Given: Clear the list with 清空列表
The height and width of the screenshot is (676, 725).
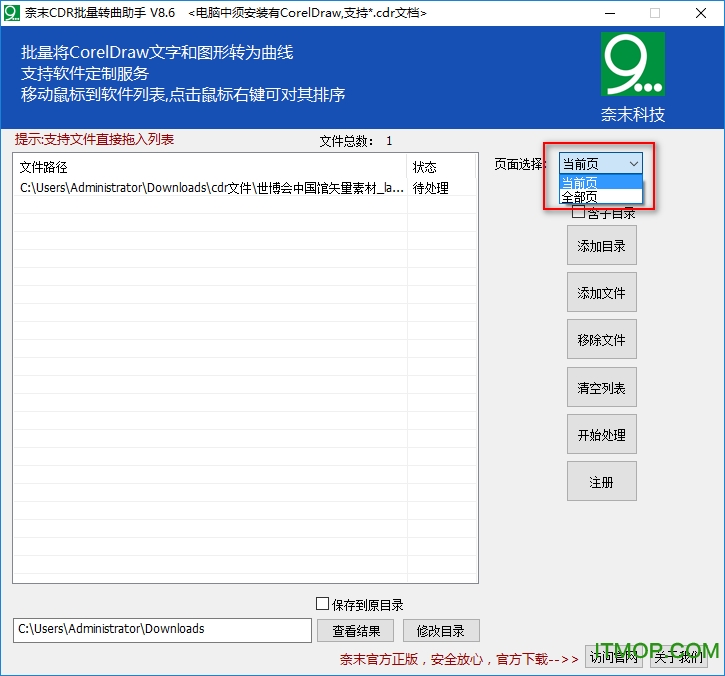Looking at the screenshot, I should (x=601, y=388).
